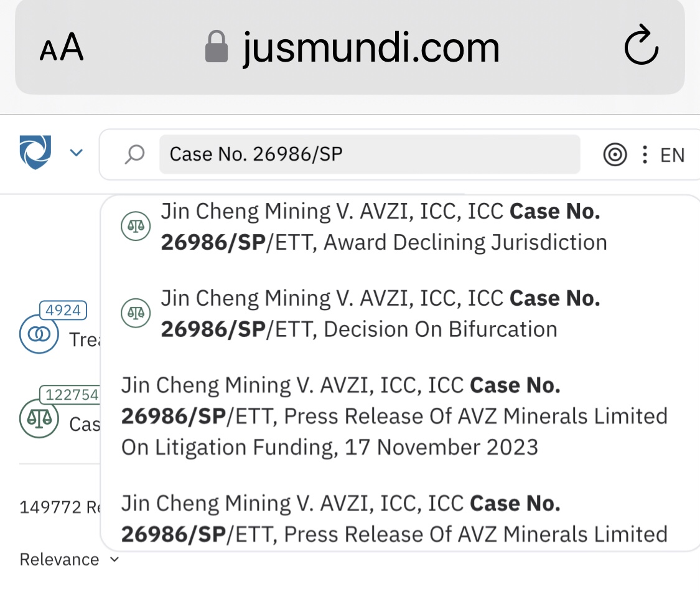Tap the padlock icon in address bar

[217, 48]
